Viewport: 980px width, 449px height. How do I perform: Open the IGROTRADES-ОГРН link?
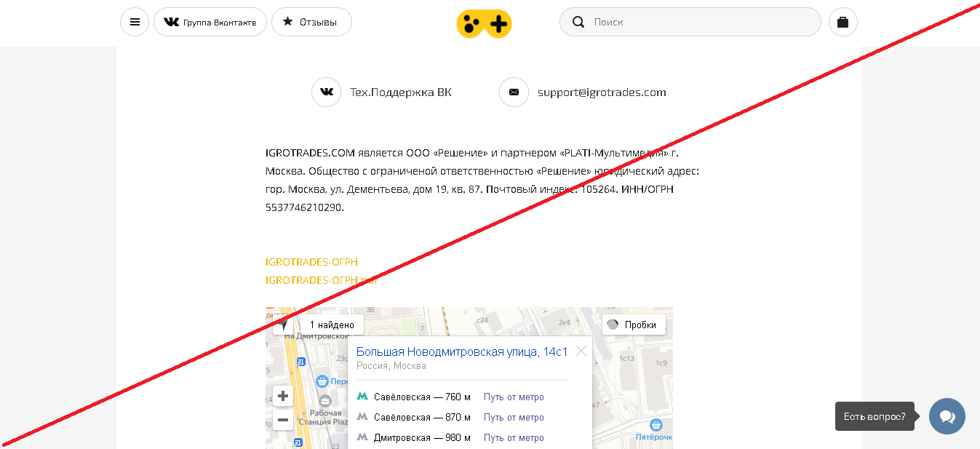point(311,262)
